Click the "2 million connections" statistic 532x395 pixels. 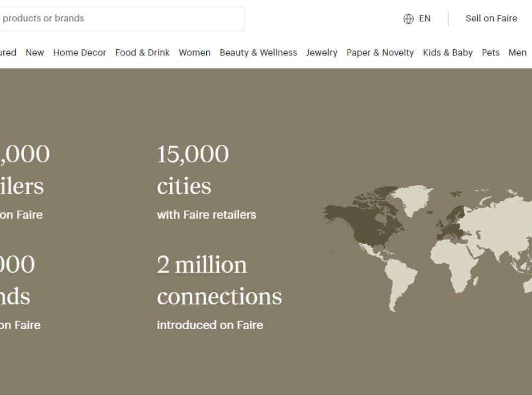tap(219, 280)
